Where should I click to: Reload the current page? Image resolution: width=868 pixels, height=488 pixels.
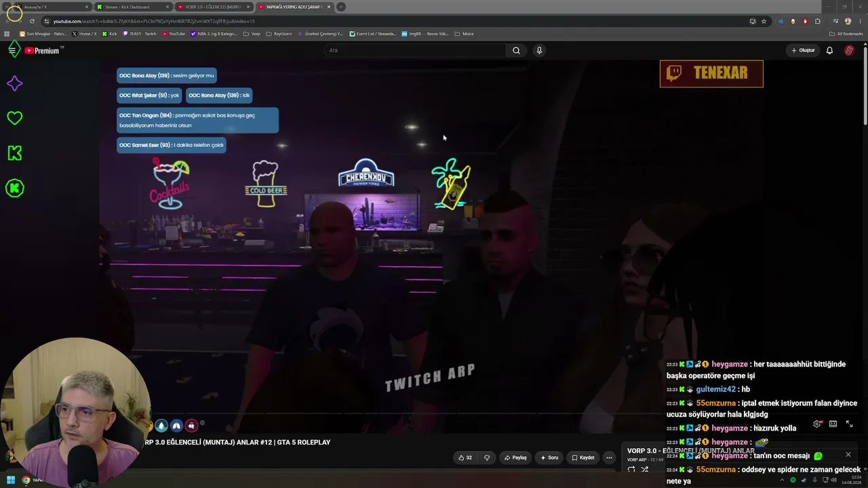(32, 21)
